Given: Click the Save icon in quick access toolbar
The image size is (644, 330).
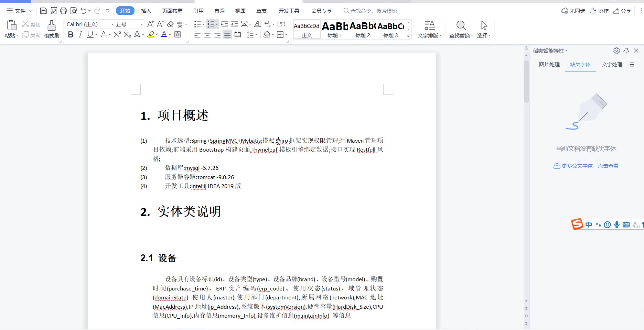Looking at the screenshot, I should pos(43,11).
